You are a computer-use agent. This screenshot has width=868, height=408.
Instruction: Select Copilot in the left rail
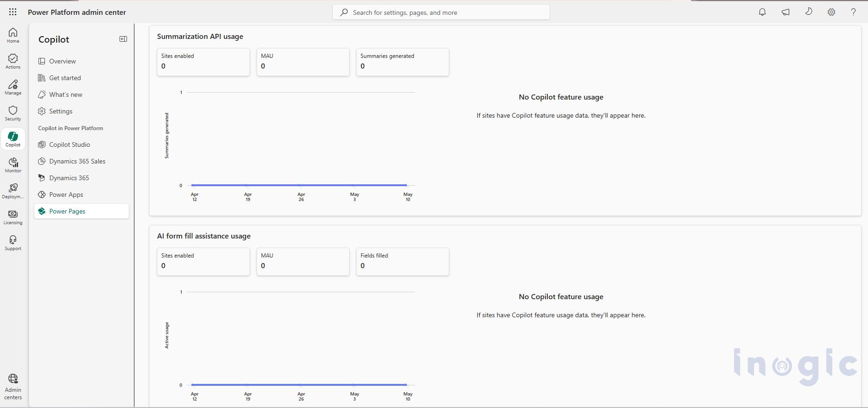[x=13, y=139]
